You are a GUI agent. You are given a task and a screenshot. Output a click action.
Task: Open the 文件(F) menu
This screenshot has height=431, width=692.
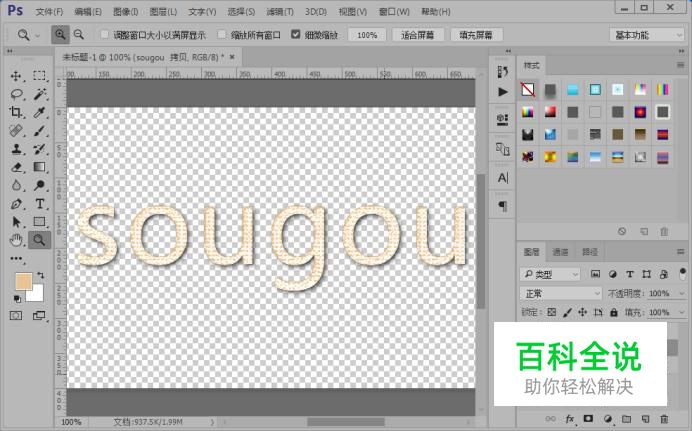49,11
